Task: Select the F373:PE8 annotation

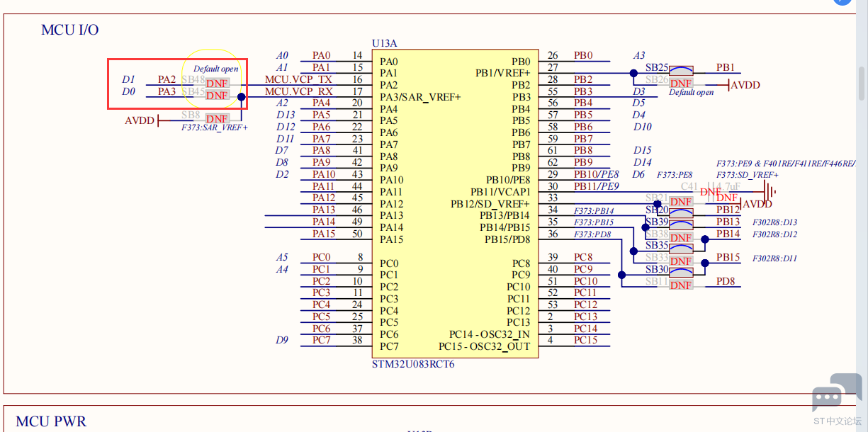Action: [675, 175]
